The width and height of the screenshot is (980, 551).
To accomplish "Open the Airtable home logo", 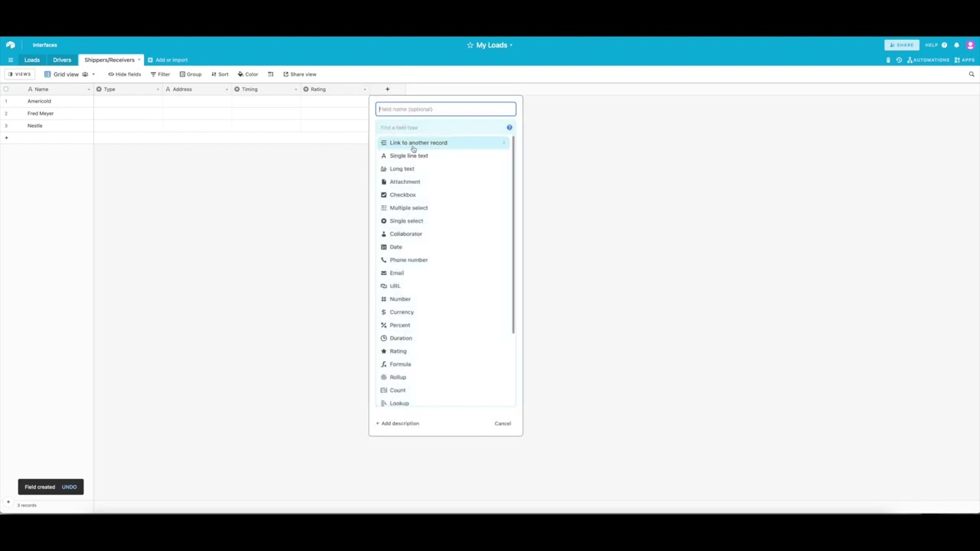I will (10, 45).
